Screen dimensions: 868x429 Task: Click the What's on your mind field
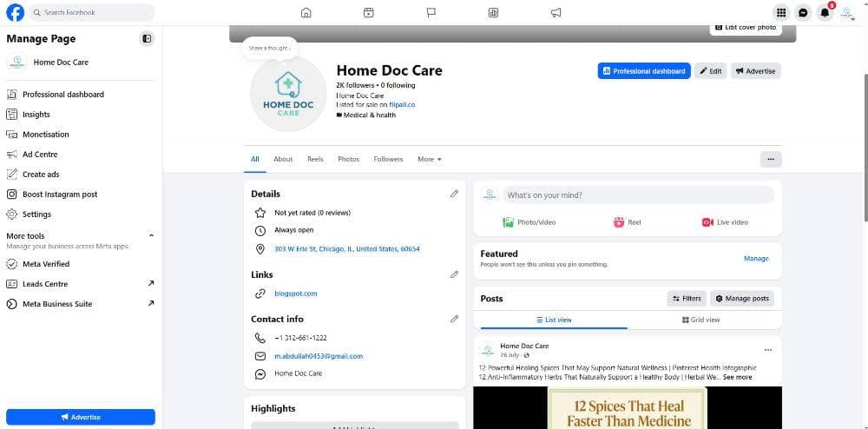tap(638, 195)
